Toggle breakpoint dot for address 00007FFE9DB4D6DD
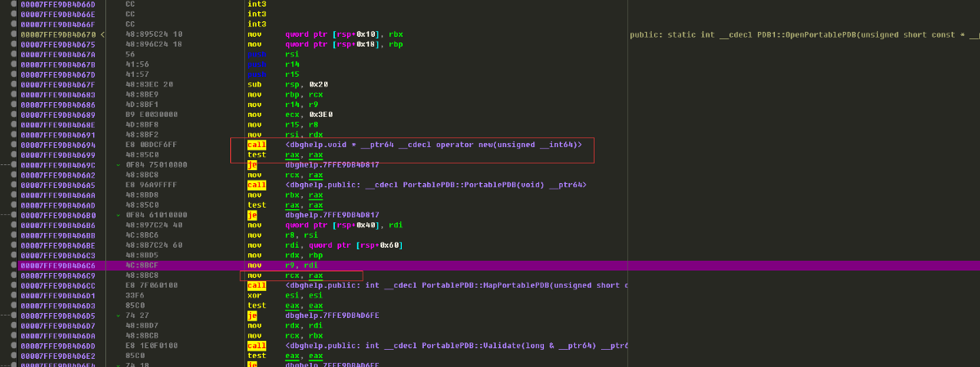 [15, 346]
